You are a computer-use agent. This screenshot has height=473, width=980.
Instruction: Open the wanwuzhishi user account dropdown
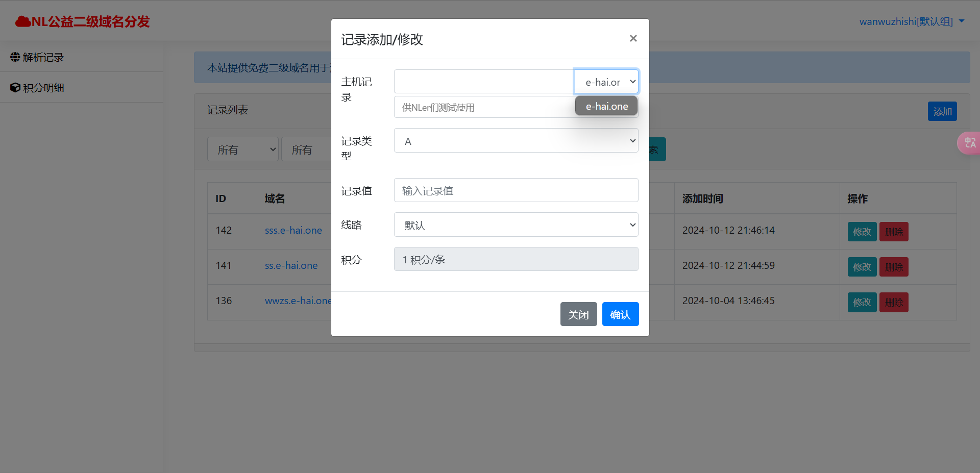pyautogui.click(x=912, y=21)
